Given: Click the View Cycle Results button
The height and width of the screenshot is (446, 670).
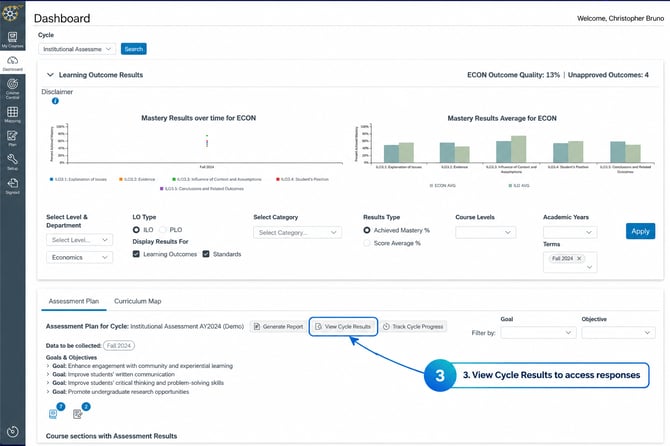Looking at the screenshot, I should 343,327.
